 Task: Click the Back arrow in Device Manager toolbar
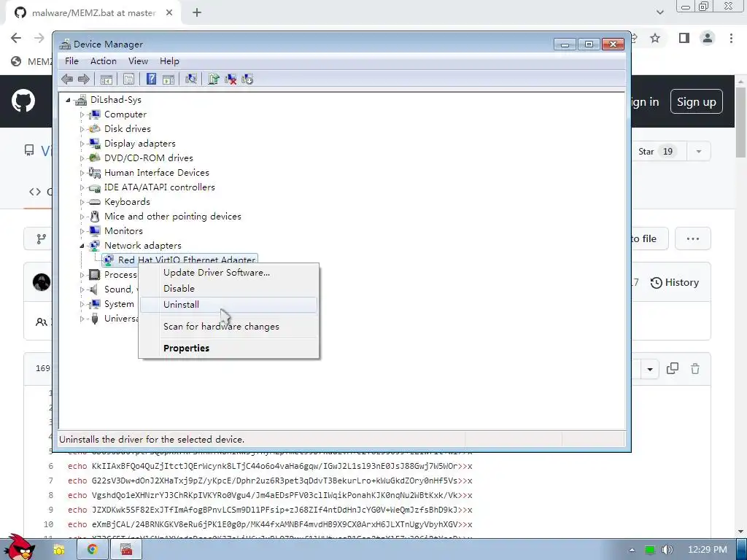(x=67, y=79)
